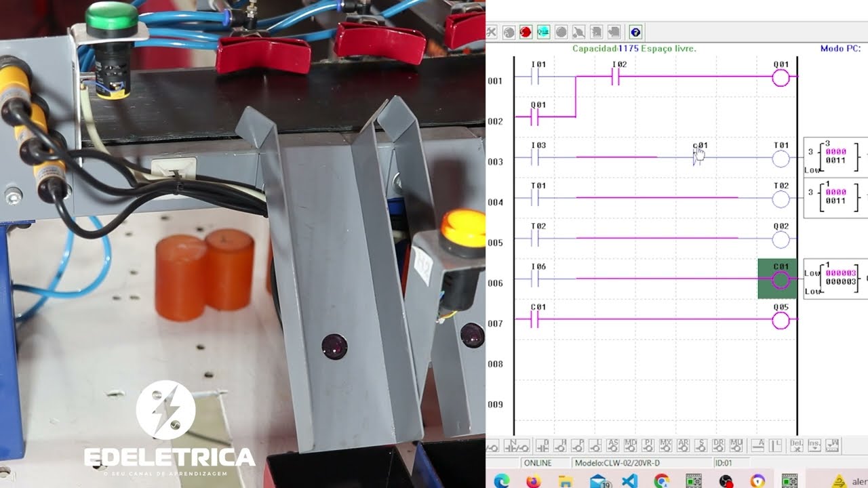This screenshot has width=868, height=488.
Task: Select the S shift function tool
Action: (701, 446)
